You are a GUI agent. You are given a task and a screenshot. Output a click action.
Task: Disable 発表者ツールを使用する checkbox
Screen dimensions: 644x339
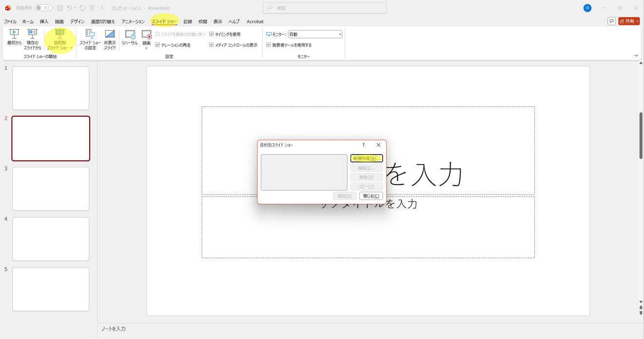[x=269, y=45]
